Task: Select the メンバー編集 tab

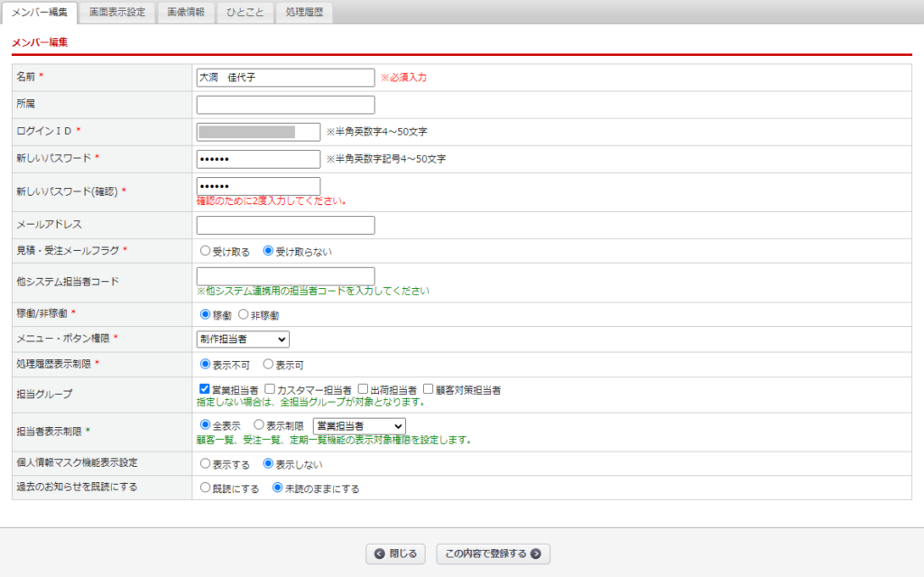Action: click(42, 13)
